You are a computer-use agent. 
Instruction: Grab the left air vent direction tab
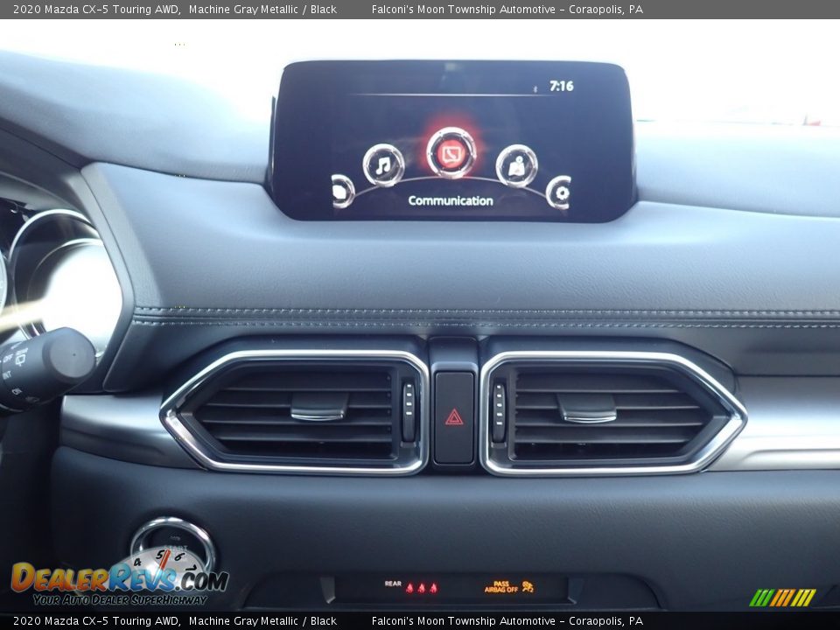pos(318,406)
